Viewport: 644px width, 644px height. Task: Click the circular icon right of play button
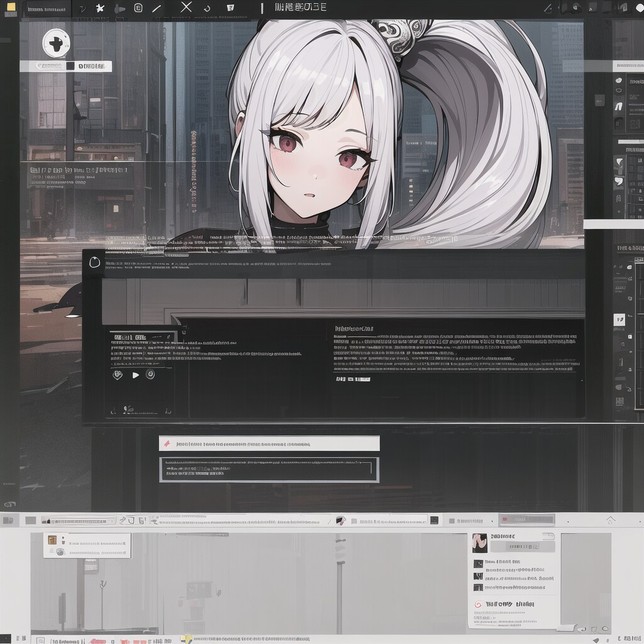(150, 374)
